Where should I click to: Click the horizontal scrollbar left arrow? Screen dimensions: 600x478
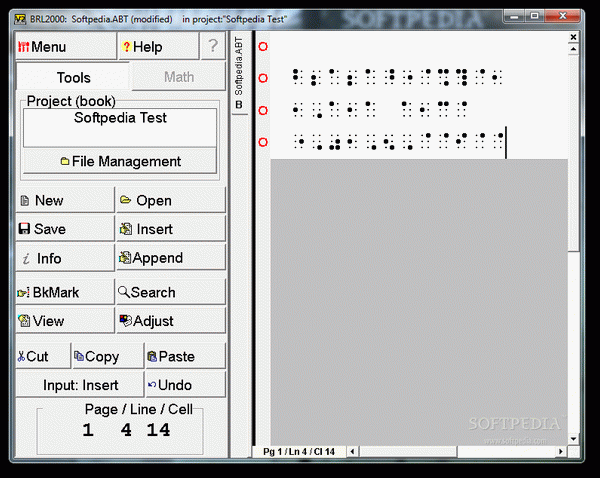[x=352, y=452]
